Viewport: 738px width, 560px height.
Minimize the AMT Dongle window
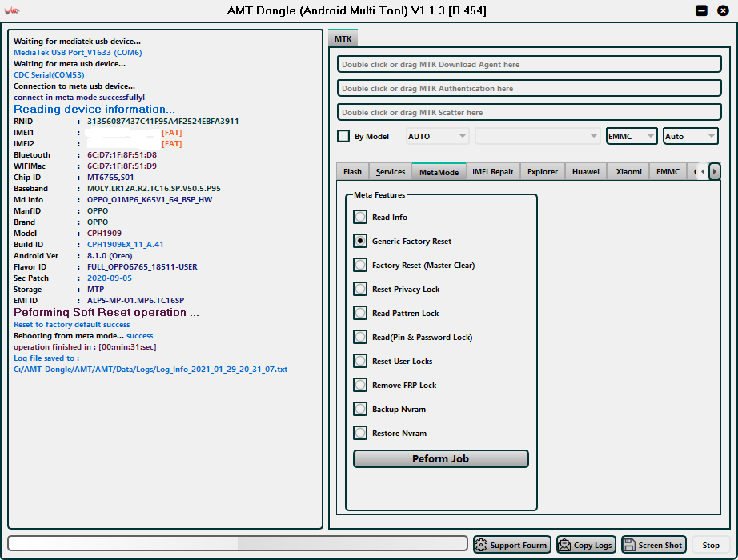point(701,10)
